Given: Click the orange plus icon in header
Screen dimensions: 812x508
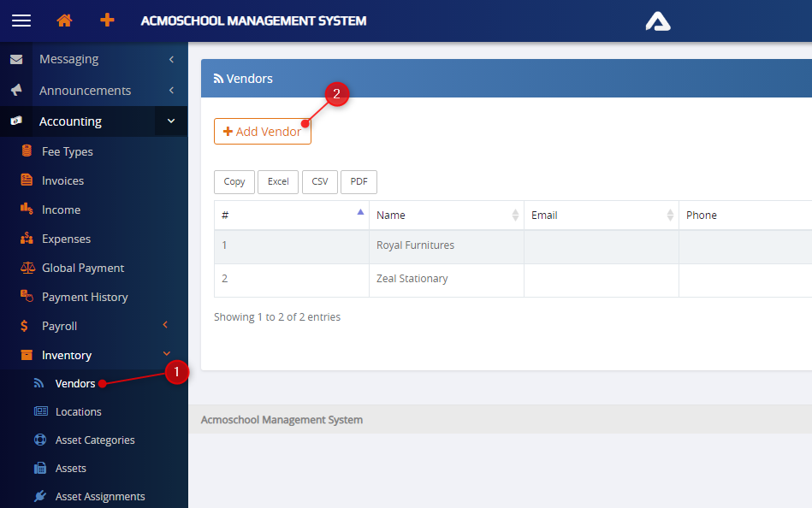Looking at the screenshot, I should click(107, 21).
